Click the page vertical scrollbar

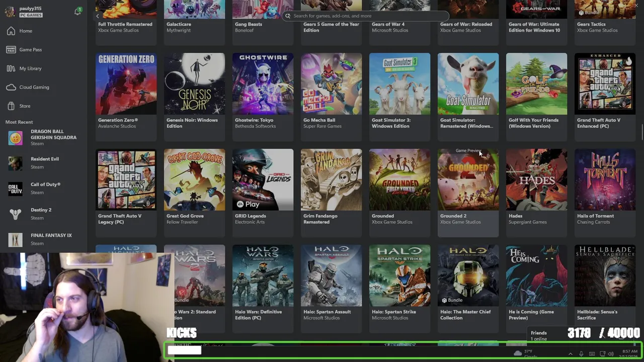point(642,132)
